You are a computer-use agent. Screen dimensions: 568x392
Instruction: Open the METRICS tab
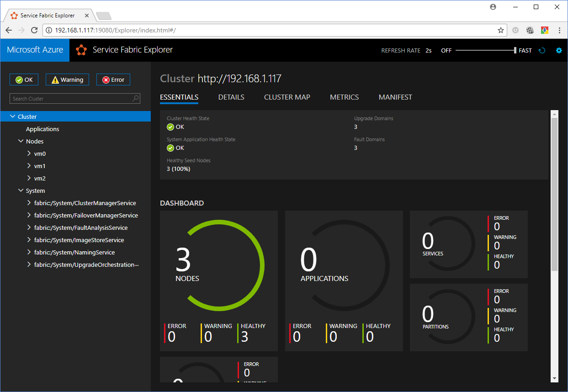click(344, 97)
